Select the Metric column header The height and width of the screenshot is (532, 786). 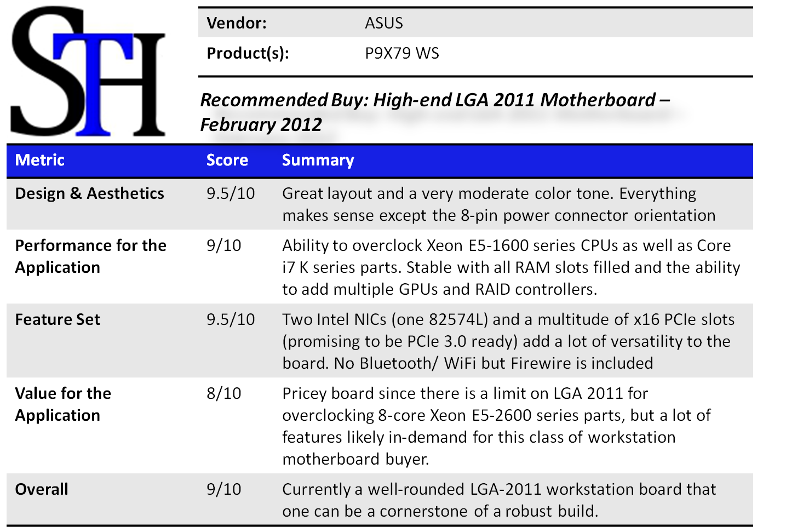point(40,160)
